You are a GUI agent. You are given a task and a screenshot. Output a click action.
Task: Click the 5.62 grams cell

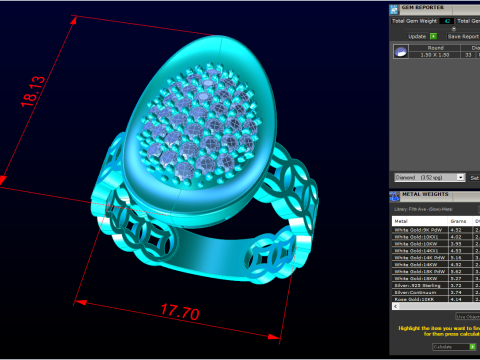pyautogui.click(x=460, y=271)
